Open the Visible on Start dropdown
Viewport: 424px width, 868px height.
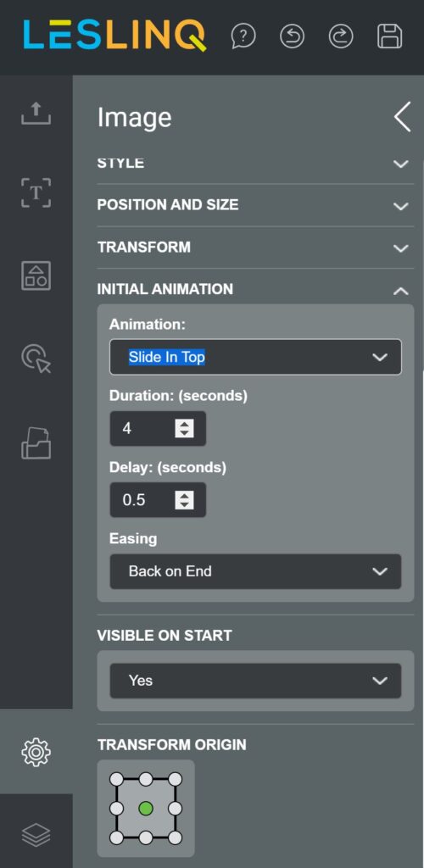[x=256, y=681]
